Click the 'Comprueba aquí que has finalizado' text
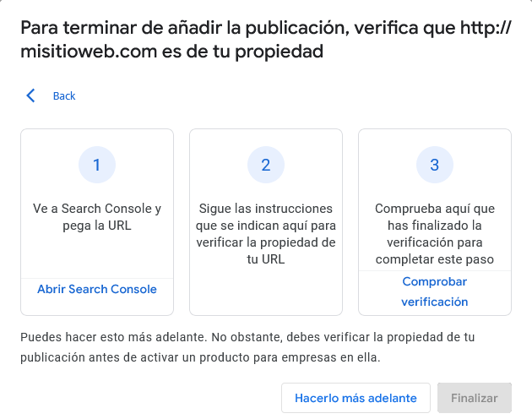Screen dimensions: 532x419 435,233
